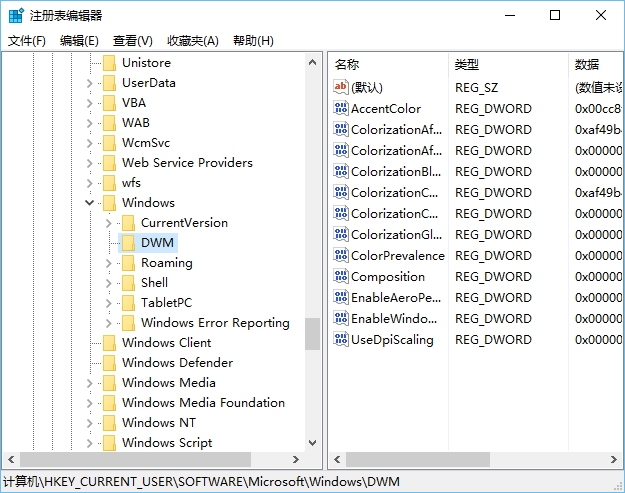625x493 pixels.
Task: Click the 数据 column header
Action: [596, 65]
